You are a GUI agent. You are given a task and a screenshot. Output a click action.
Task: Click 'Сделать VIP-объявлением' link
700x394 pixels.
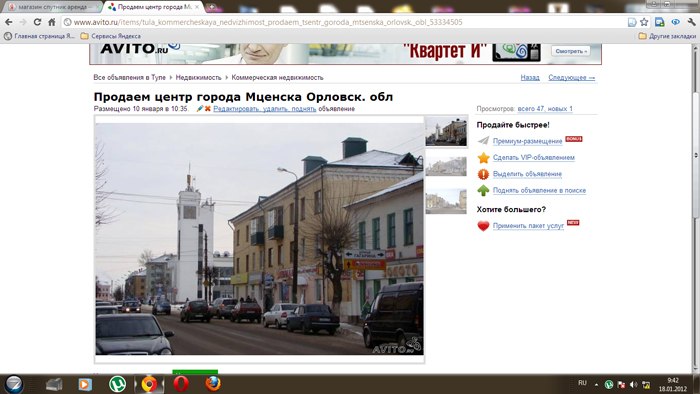(533, 158)
